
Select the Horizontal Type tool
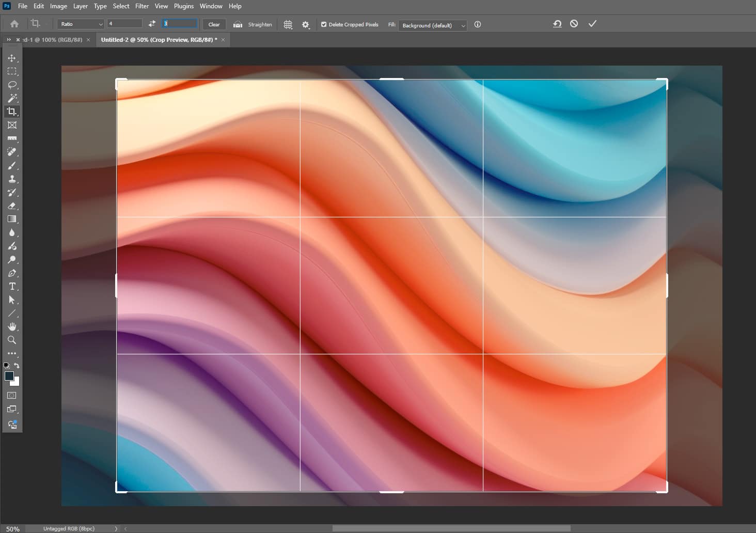12,287
